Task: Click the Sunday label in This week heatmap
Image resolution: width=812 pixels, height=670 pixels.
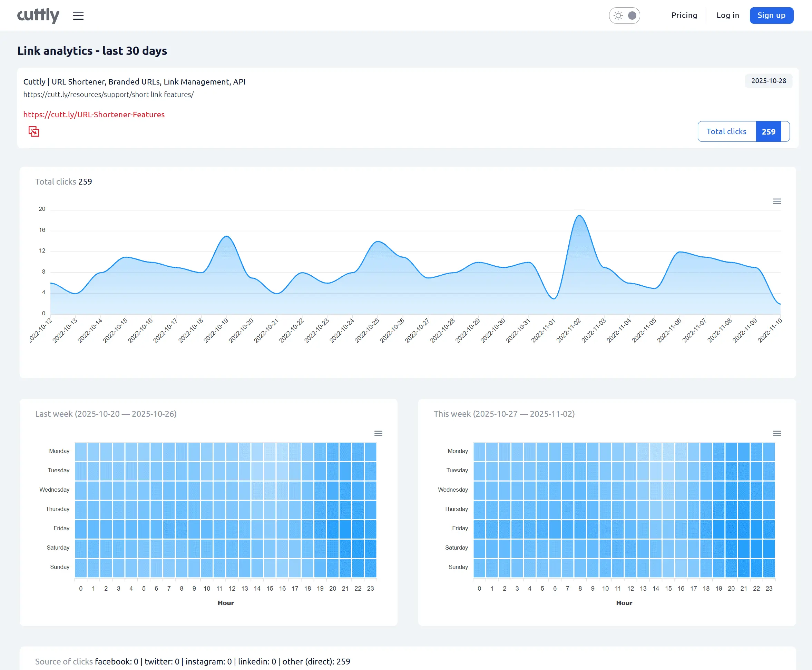Action: pos(458,567)
